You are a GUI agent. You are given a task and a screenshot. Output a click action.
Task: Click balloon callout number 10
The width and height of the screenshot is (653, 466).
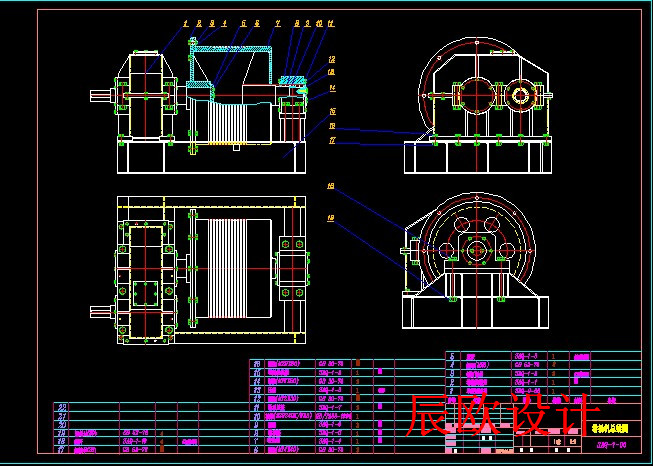(x=319, y=24)
